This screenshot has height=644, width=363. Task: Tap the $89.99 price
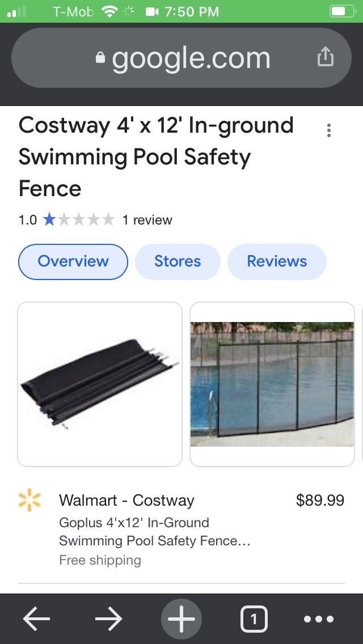[320, 500]
